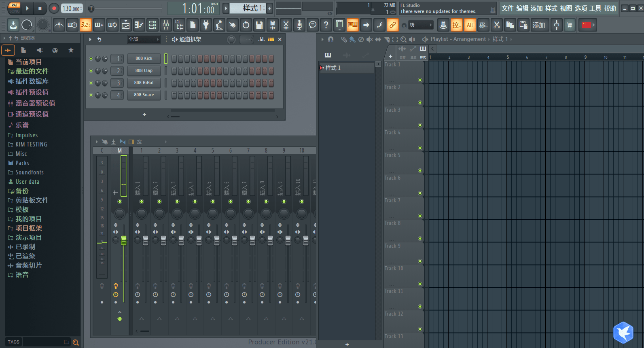Open the 工具 menu
The image size is (644, 348).
(595, 8)
